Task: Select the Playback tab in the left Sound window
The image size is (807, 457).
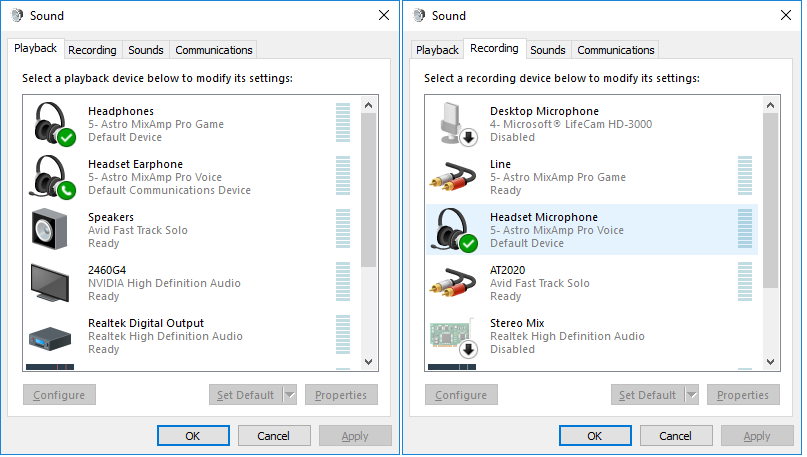Action: click(x=36, y=48)
